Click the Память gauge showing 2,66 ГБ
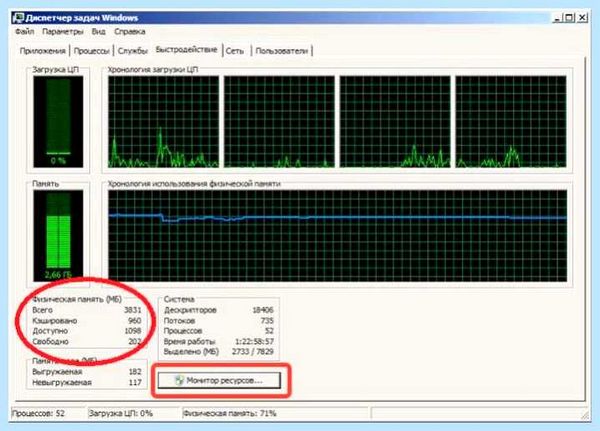Screen dimensions: 600x431 tap(58, 235)
